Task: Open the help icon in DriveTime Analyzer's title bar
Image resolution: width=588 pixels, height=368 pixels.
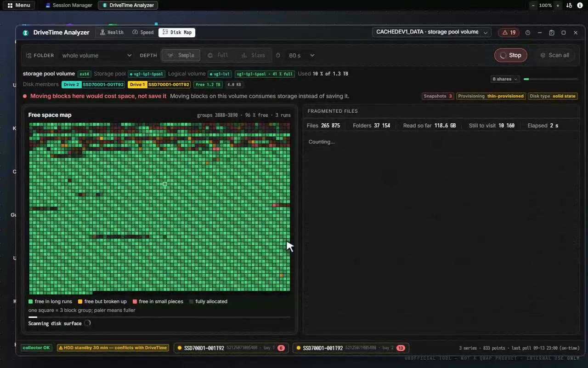Action: [528, 33]
